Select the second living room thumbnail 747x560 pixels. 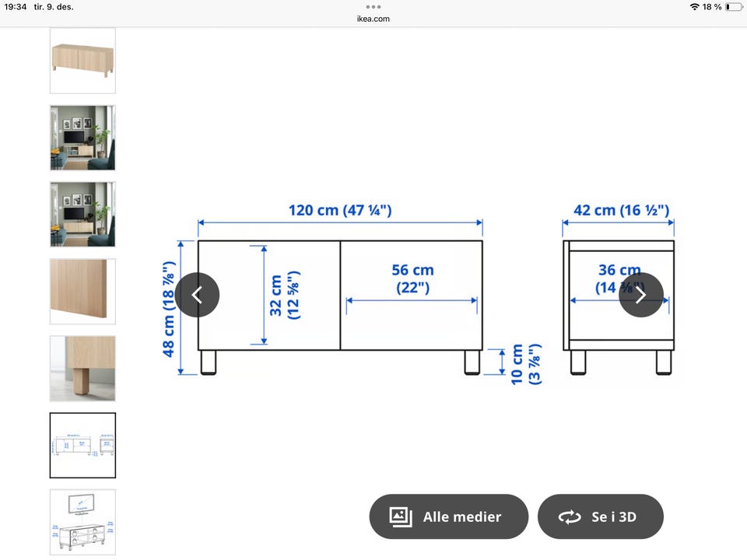pyautogui.click(x=83, y=215)
